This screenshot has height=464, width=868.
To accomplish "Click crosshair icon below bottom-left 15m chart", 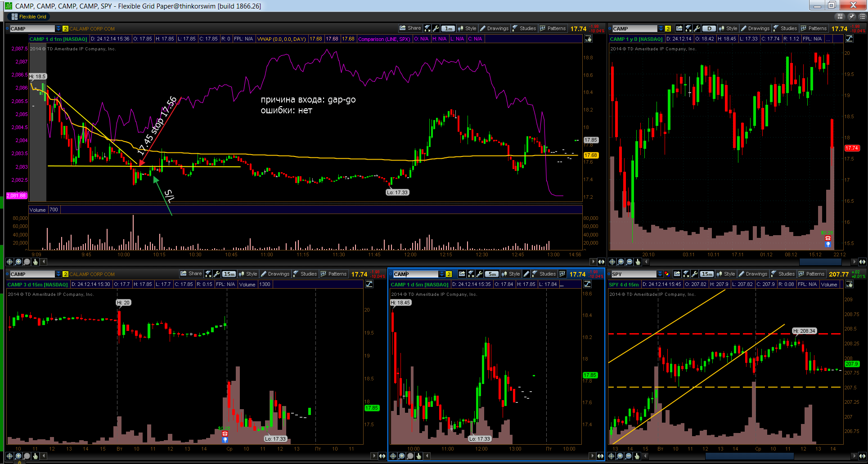I will (9, 456).
